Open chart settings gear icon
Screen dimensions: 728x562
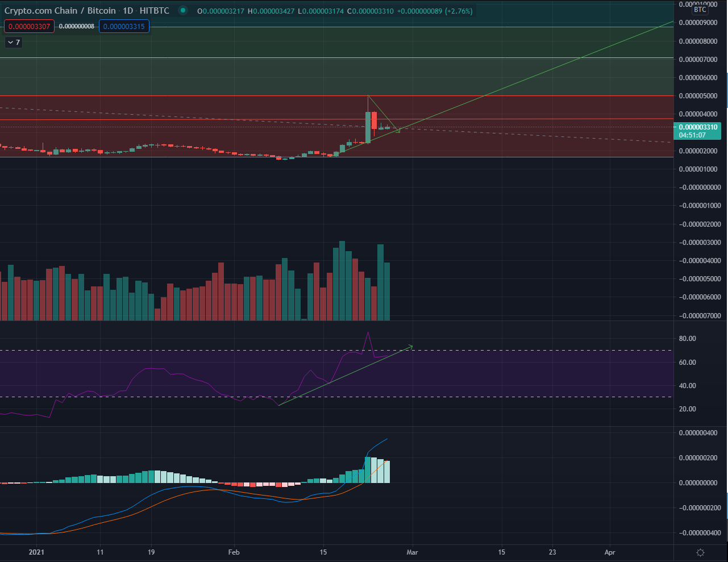tap(700, 552)
